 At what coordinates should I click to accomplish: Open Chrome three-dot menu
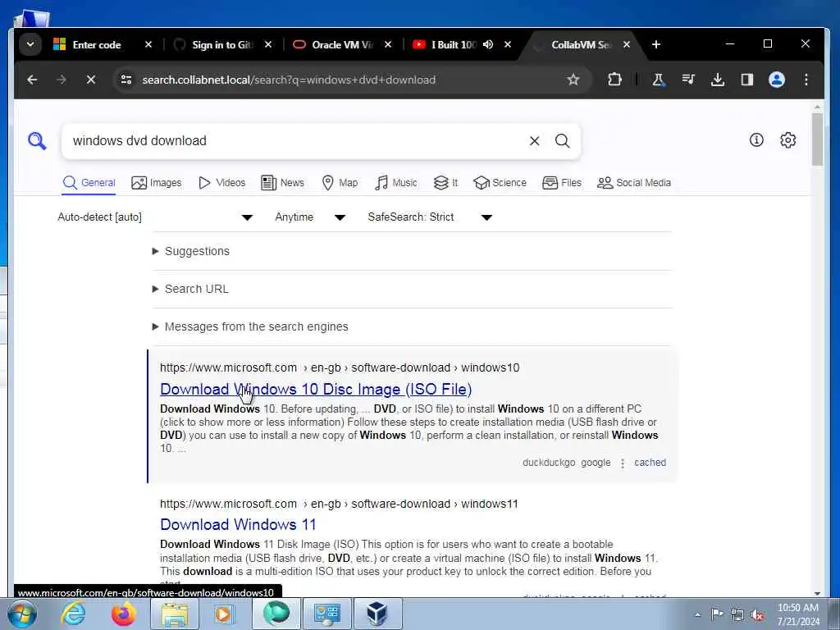pos(806,80)
